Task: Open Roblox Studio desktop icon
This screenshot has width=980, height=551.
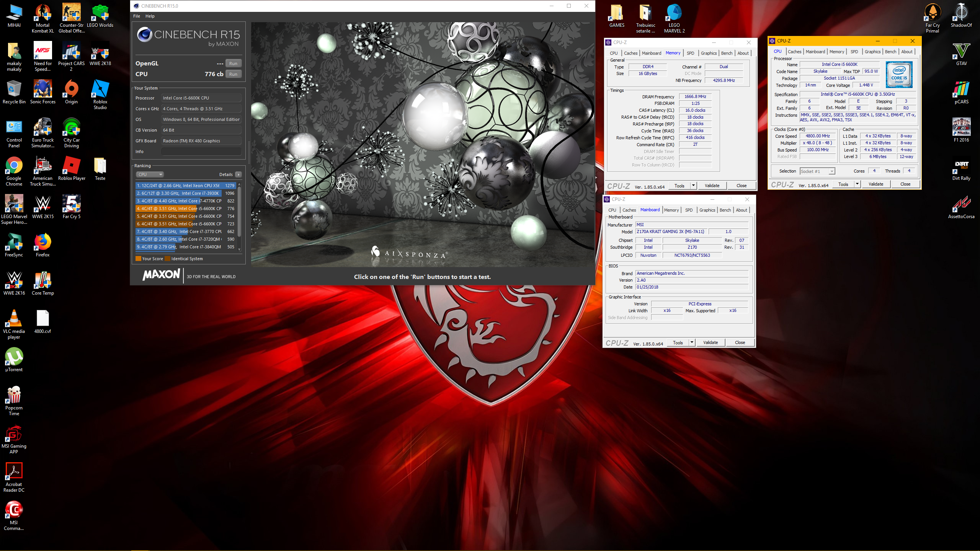Action: click(100, 95)
